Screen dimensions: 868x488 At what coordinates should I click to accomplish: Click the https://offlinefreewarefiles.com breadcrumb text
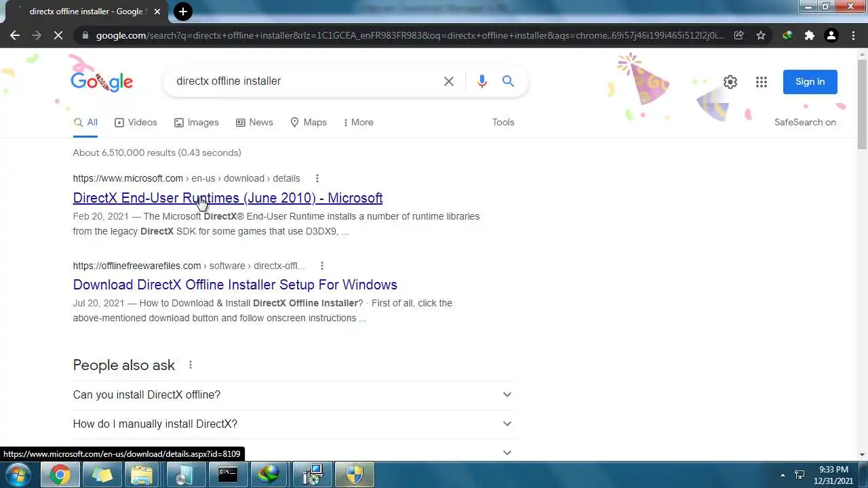pos(137,266)
